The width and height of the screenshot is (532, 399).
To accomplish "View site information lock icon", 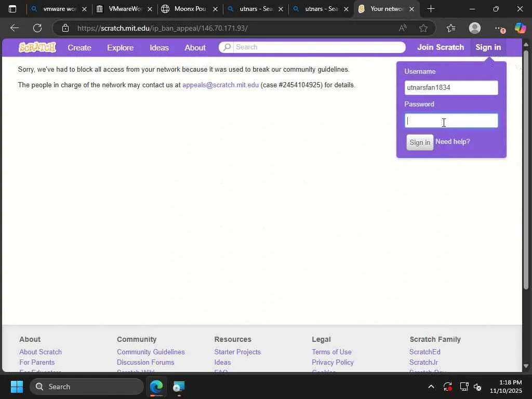I will [65, 28].
